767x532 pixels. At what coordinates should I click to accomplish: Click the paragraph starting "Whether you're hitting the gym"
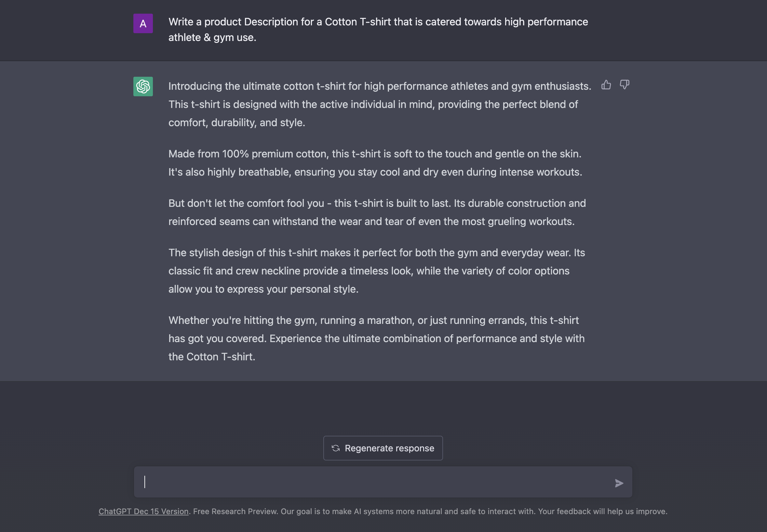click(376, 338)
